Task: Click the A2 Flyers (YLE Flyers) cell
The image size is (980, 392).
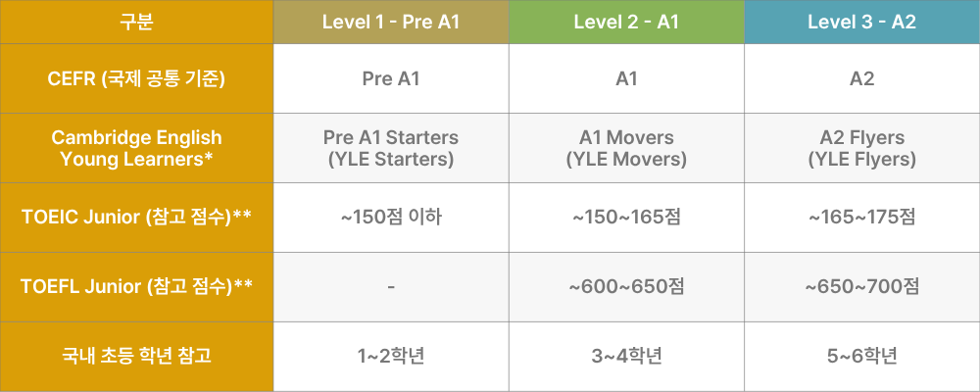Action: [861, 148]
